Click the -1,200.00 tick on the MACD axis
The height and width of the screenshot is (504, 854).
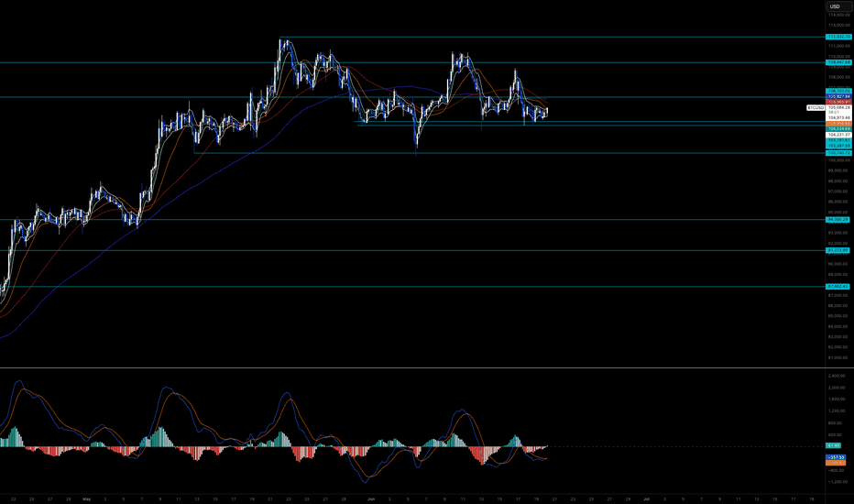[837, 482]
